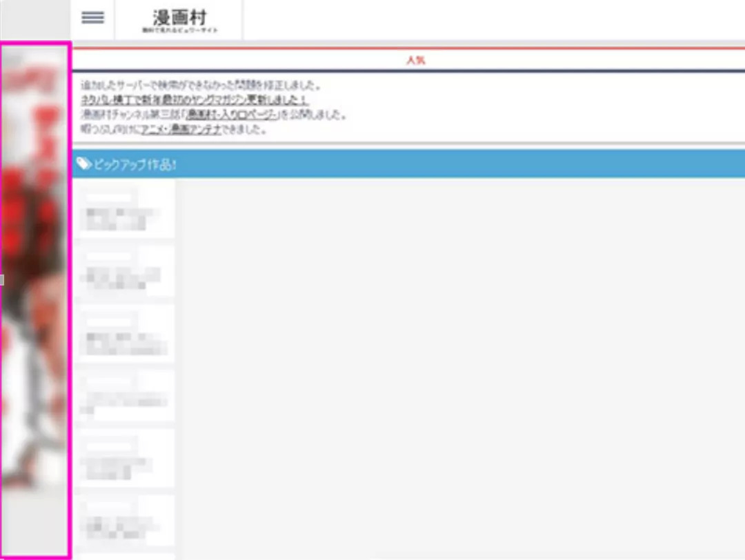Click the ピックアップ作品! section header text
This screenshot has width=745, height=560.
coord(135,165)
